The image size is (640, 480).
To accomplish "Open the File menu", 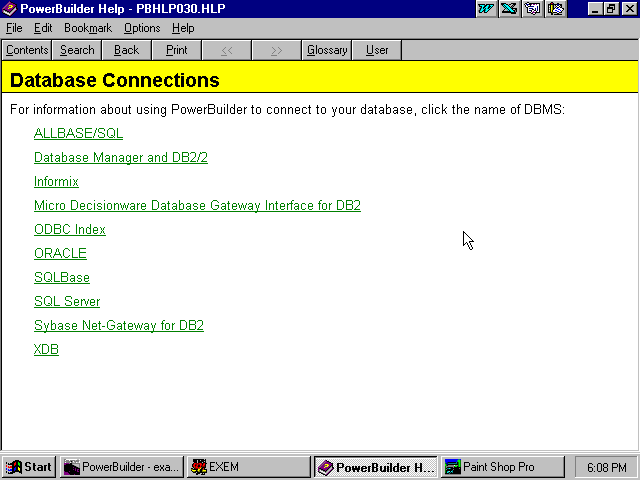I will (14, 28).
